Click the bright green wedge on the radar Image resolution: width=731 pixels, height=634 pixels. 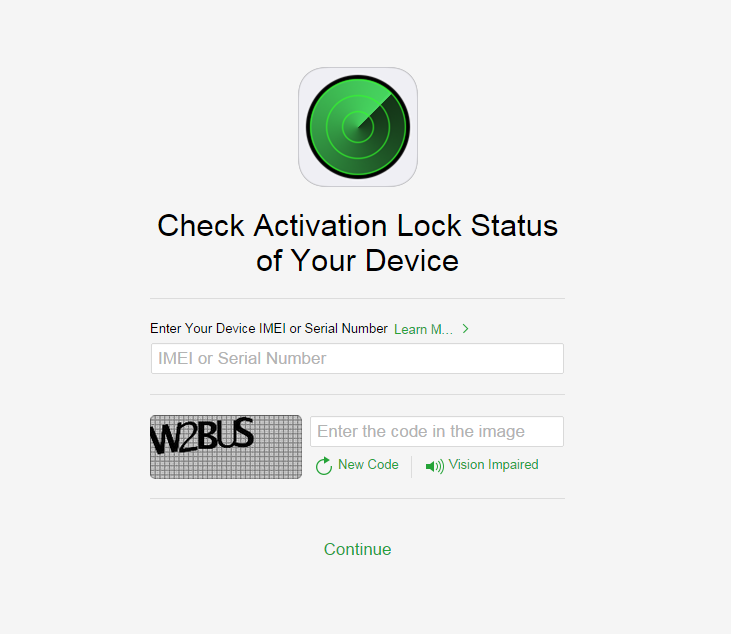click(x=378, y=103)
